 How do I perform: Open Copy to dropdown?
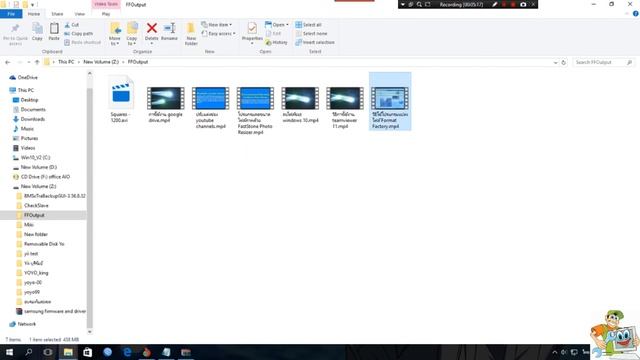coord(132,33)
